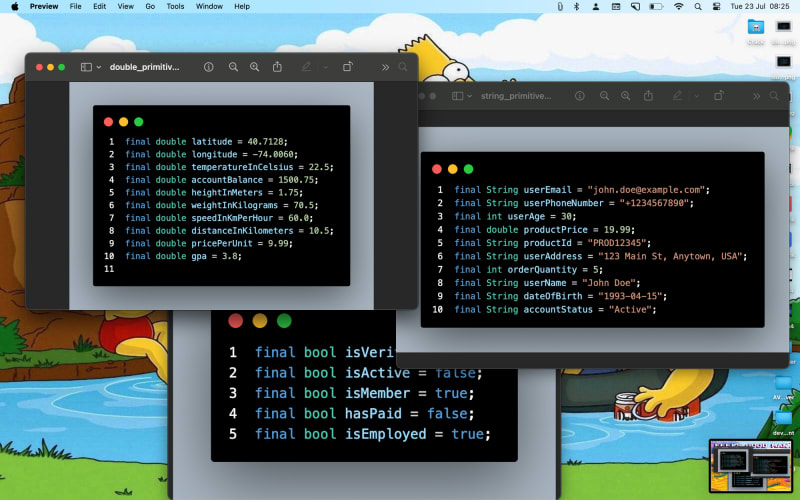
Task: Zoom in on the string_primitive window
Action: [626, 96]
